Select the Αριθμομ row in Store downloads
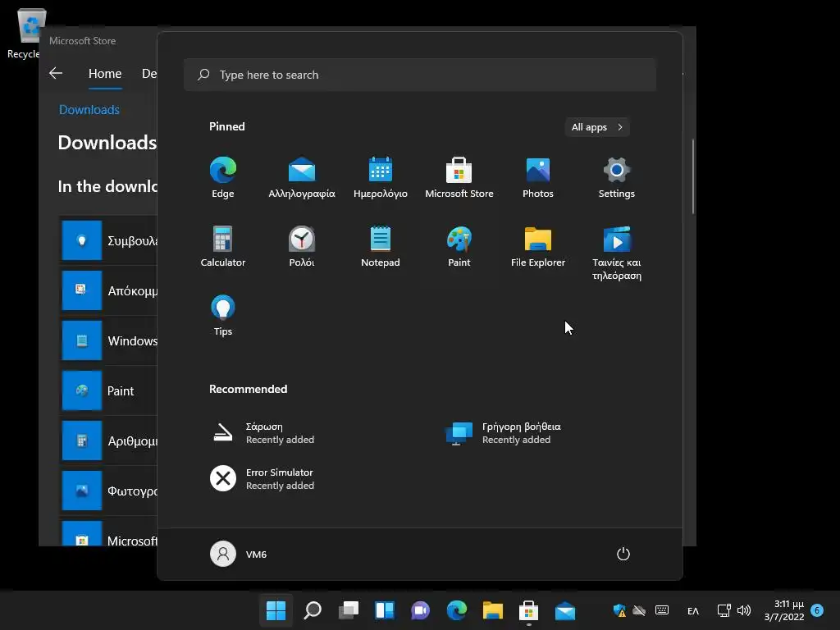Screen dimensions: 840x630 pyautogui.click(x=108, y=441)
